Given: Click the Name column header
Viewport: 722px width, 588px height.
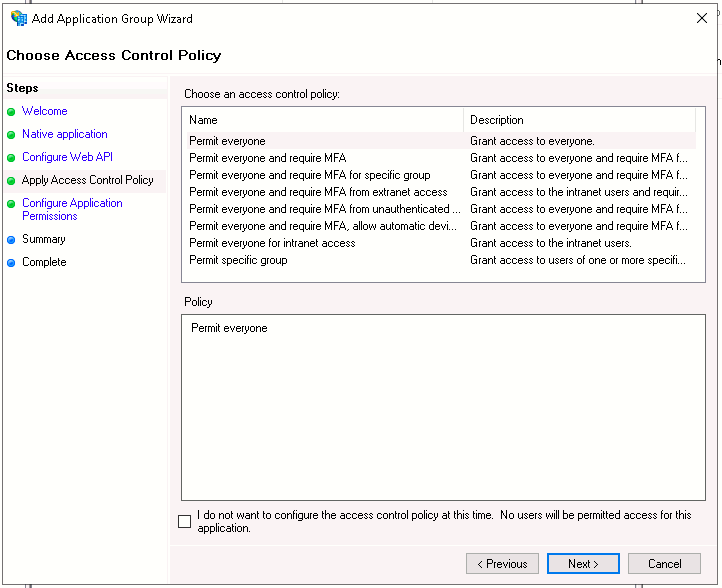Looking at the screenshot, I should click(x=323, y=120).
